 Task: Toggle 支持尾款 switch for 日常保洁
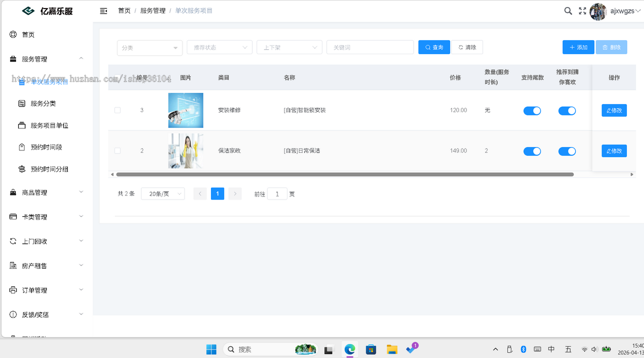[x=532, y=151]
